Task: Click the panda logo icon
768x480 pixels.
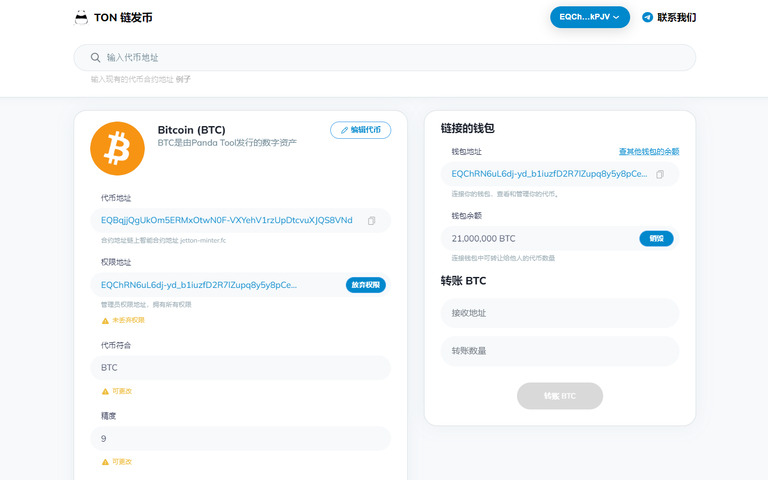Action: coord(81,18)
